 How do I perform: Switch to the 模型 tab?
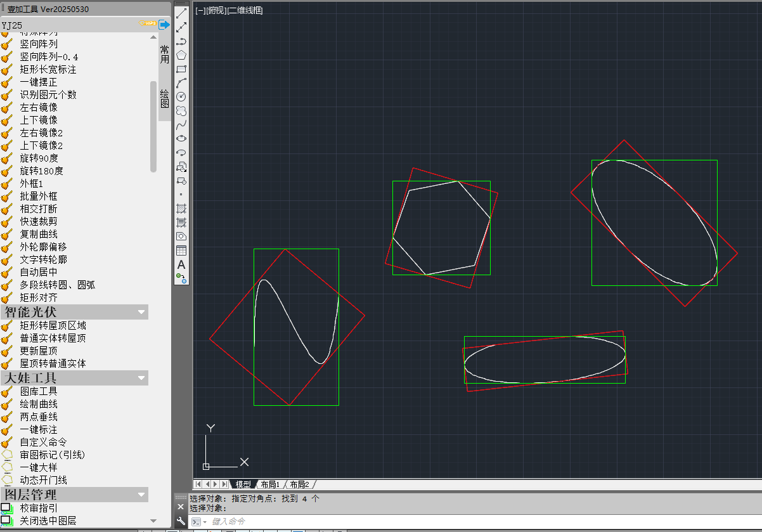click(x=243, y=484)
